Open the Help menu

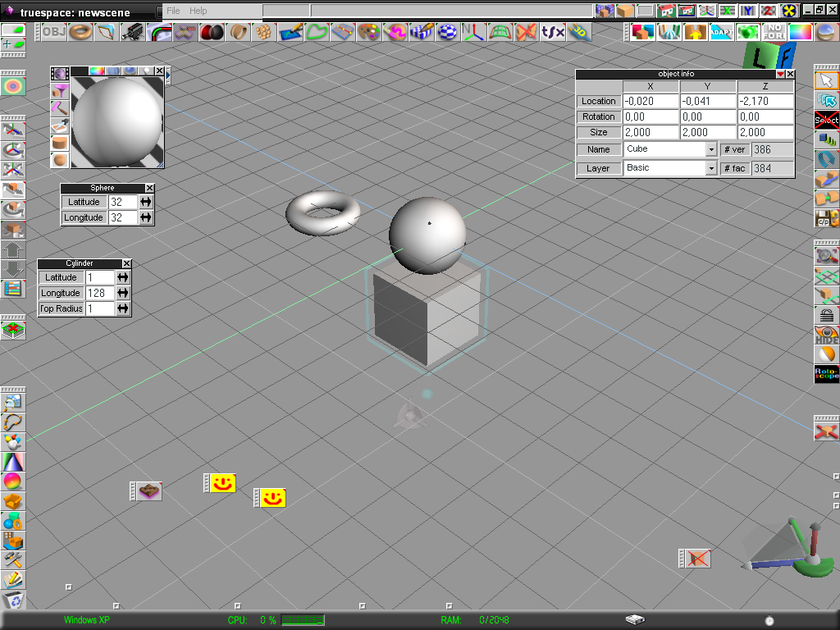coord(198,11)
